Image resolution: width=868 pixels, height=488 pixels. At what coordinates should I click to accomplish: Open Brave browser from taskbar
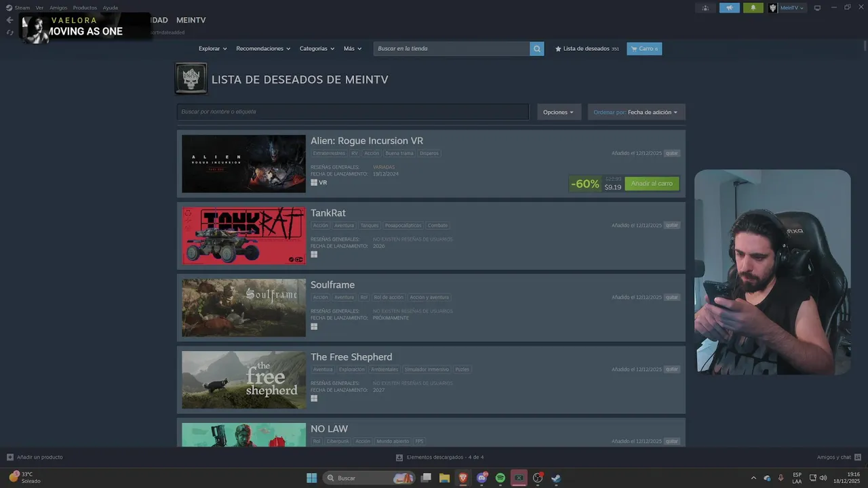[x=463, y=478]
